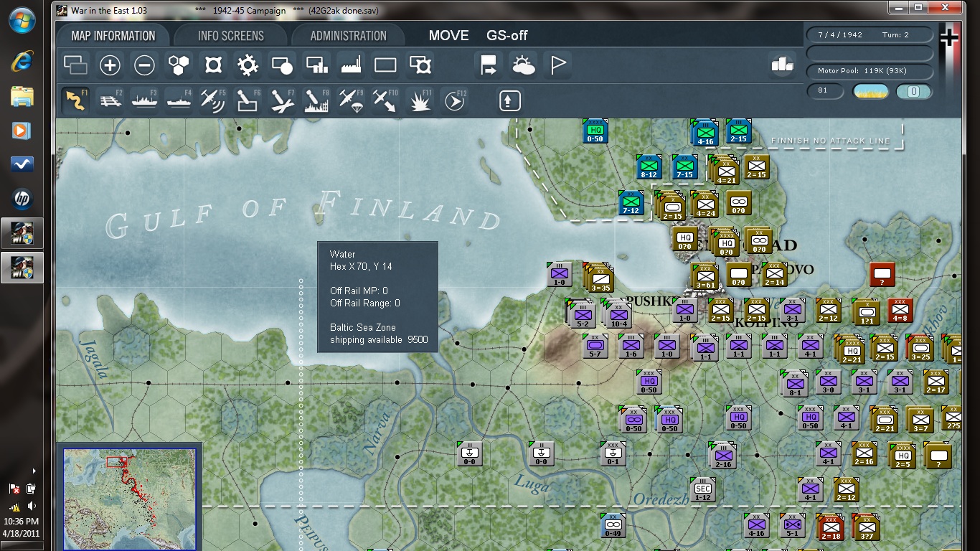980x551 pixels.
Task: Zoom in the map with plus icon
Action: click(x=110, y=66)
